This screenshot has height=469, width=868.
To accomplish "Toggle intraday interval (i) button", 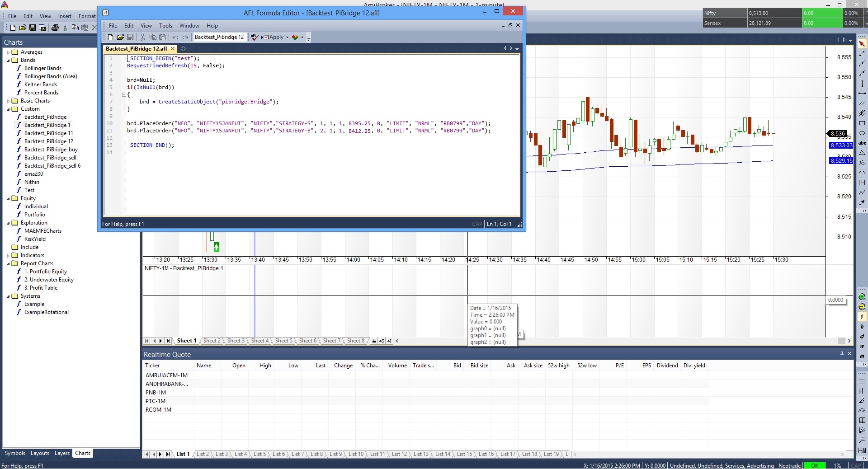I will coord(862,317).
